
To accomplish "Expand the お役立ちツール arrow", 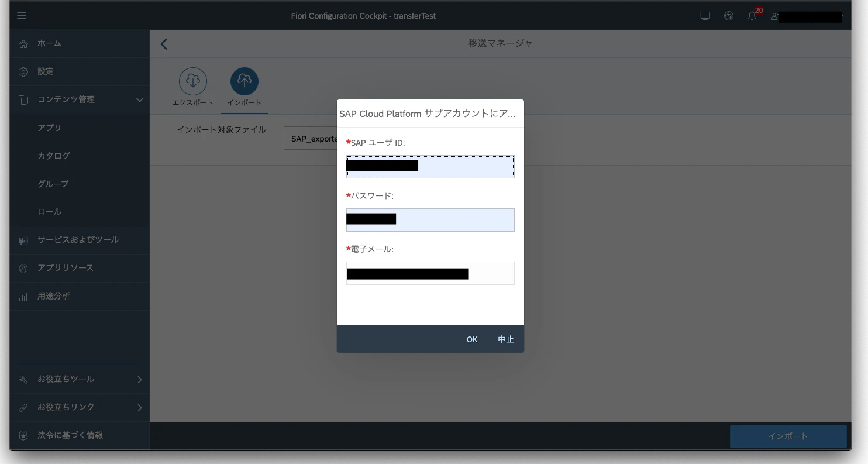I will (140, 379).
